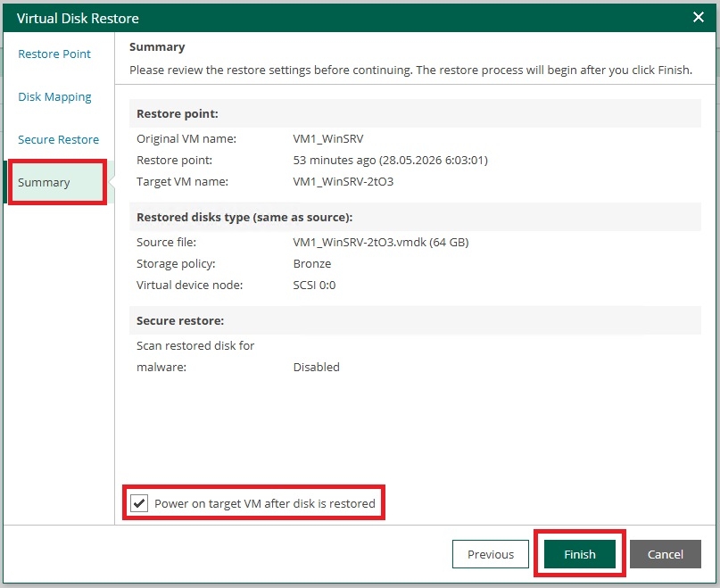Click the Previous button
This screenshot has height=588, width=720.
click(490, 554)
